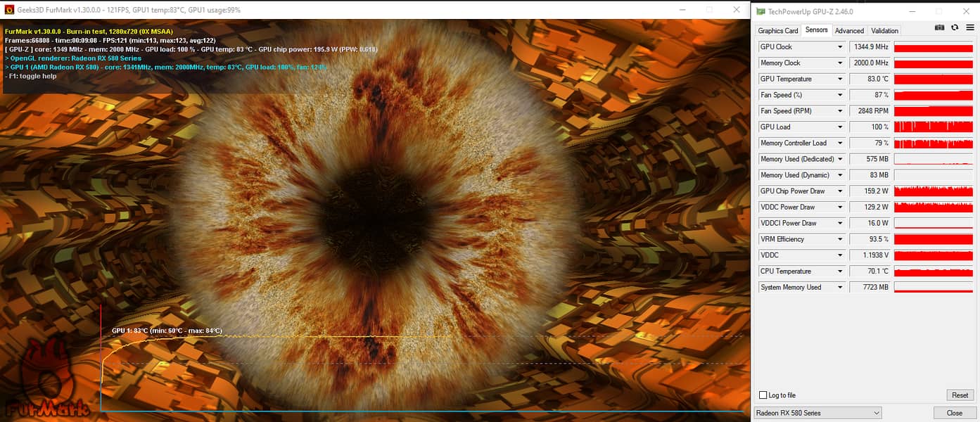
Task: Open the Memory Used (Dynamic) dropdown
Action: tap(839, 175)
